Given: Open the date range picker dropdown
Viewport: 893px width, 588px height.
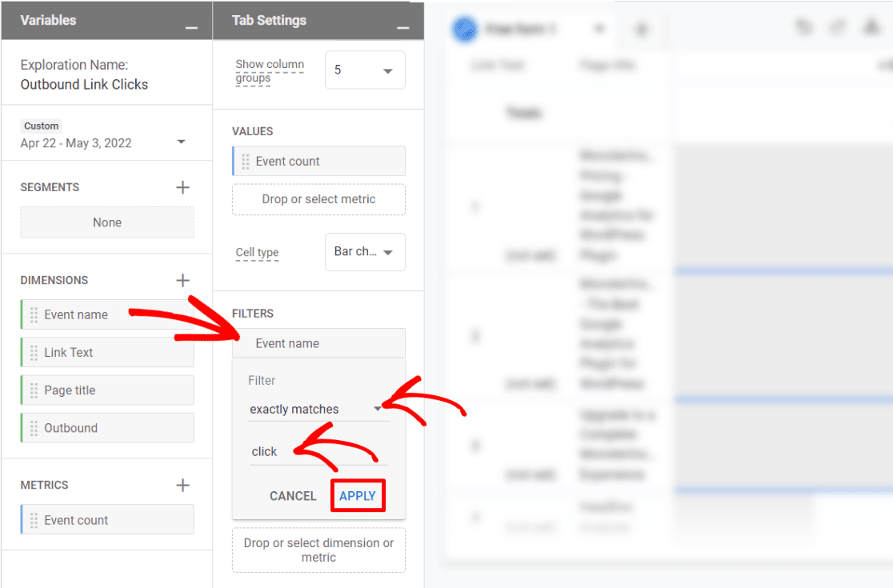Looking at the screenshot, I should pyautogui.click(x=181, y=142).
